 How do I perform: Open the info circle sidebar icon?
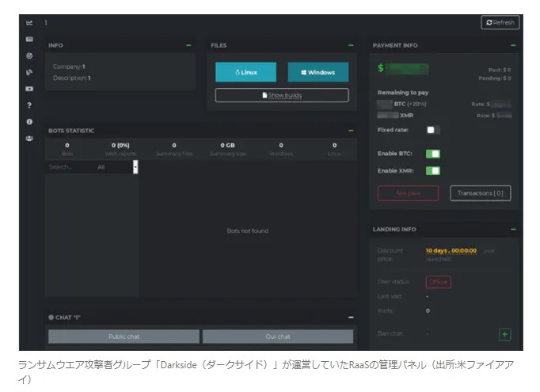click(29, 121)
